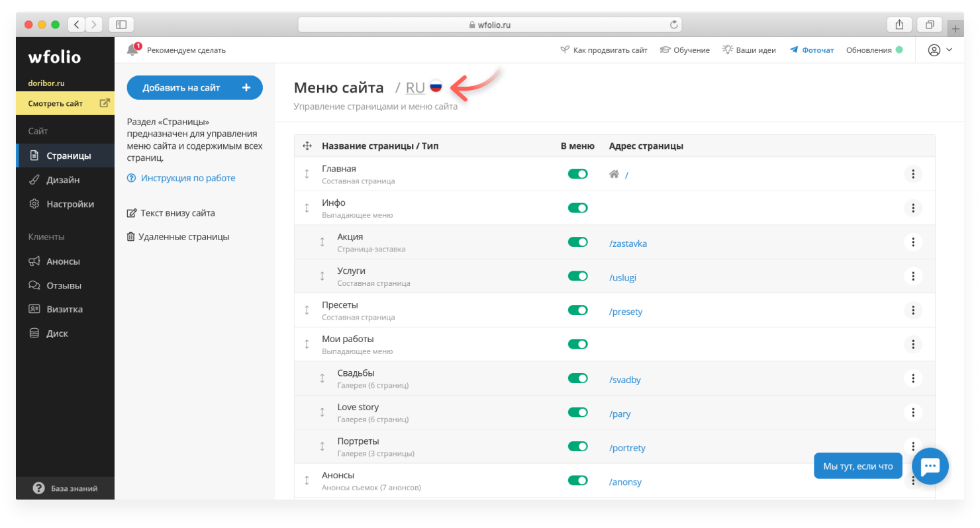The image size is (980, 528).
Task: Open the user account dropdown
Action: point(940,50)
